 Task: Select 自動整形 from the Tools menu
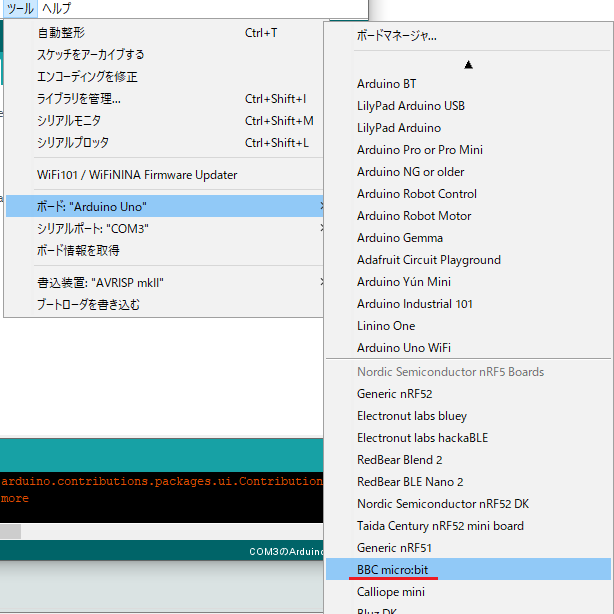pyautogui.click(x=164, y=33)
